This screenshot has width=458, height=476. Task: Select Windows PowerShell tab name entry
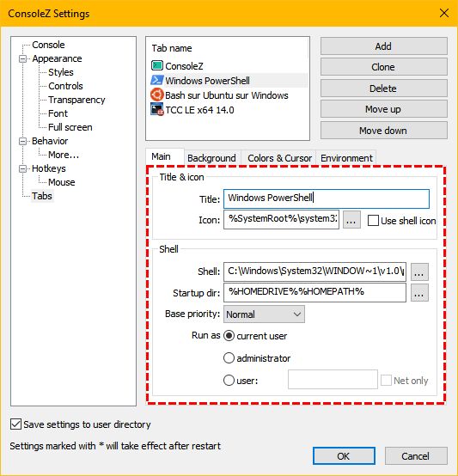(x=207, y=81)
